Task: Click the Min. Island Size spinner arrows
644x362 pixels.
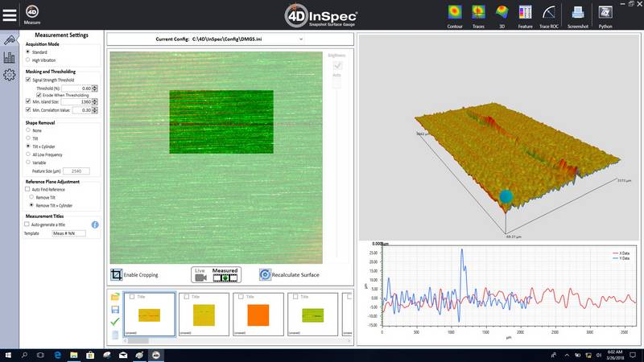Action: [x=95, y=101]
